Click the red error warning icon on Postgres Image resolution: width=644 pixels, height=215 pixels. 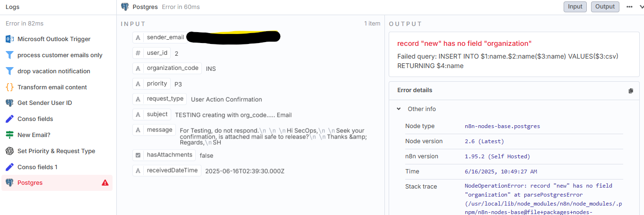point(105,183)
